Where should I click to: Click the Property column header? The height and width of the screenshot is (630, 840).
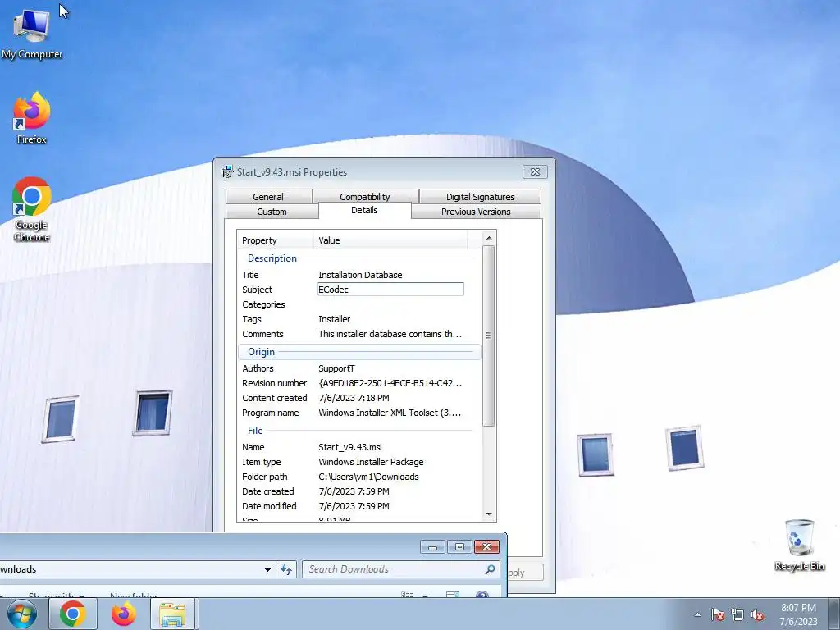coord(276,240)
